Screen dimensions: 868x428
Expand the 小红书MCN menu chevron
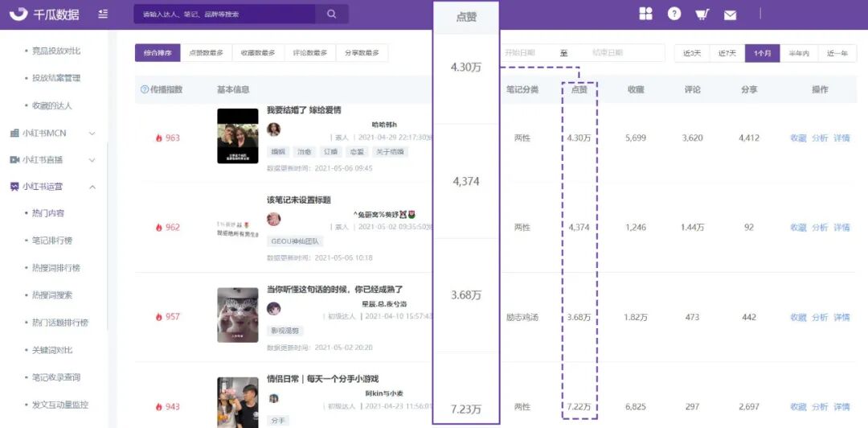click(92, 133)
